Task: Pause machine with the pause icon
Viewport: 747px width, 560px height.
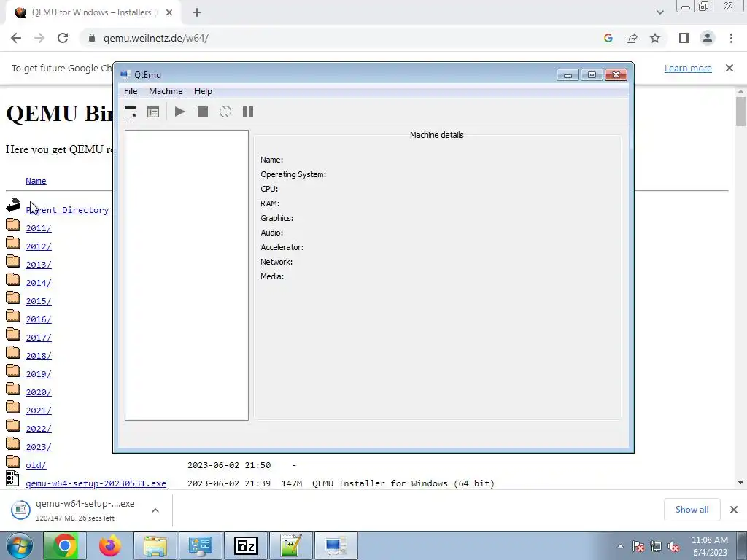Action: [x=248, y=112]
